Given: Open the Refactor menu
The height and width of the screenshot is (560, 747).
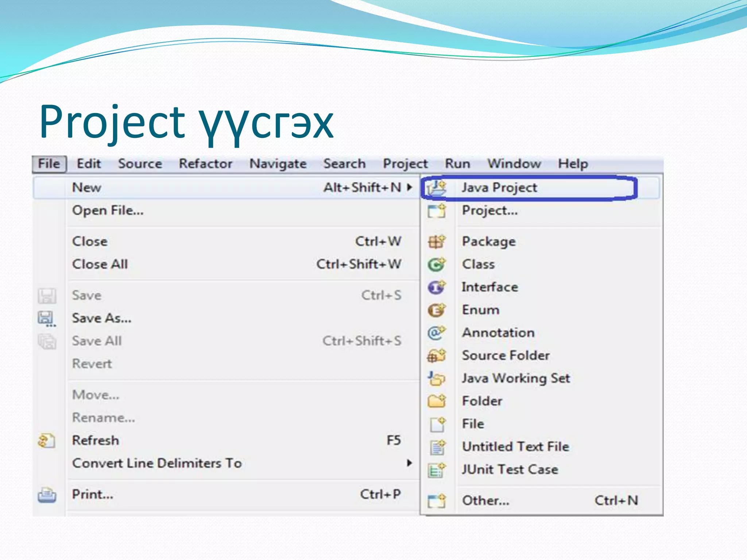Looking at the screenshot, I should coord(205,164).
